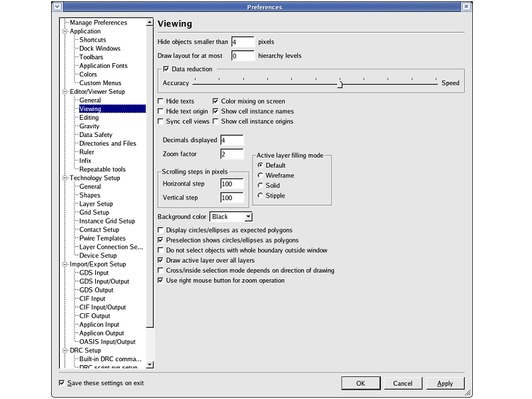
Task: Focus the Zoom factor input field
Action: (x=231, y=154)
